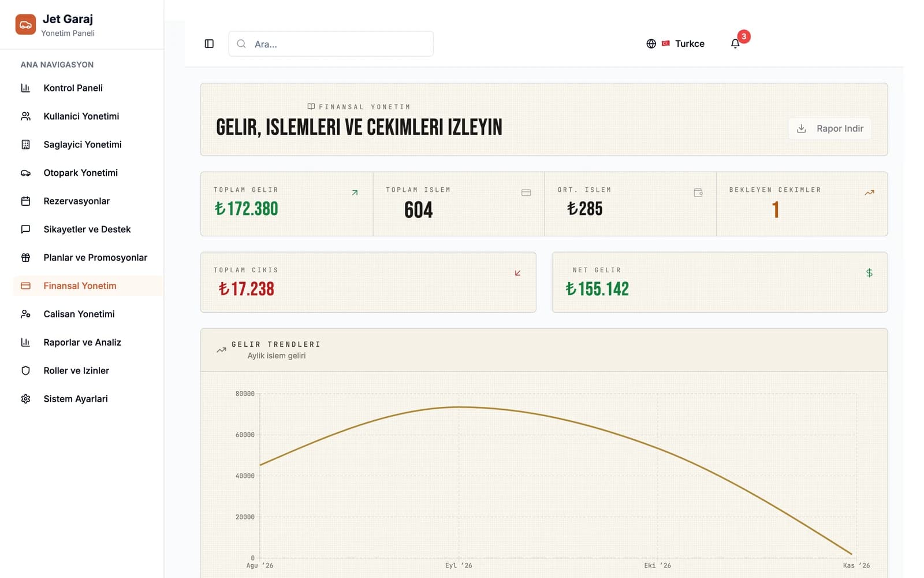Open Kontrol Paneli menu item
This screenshot has width=924, height=578.
(x=88, y=88)
